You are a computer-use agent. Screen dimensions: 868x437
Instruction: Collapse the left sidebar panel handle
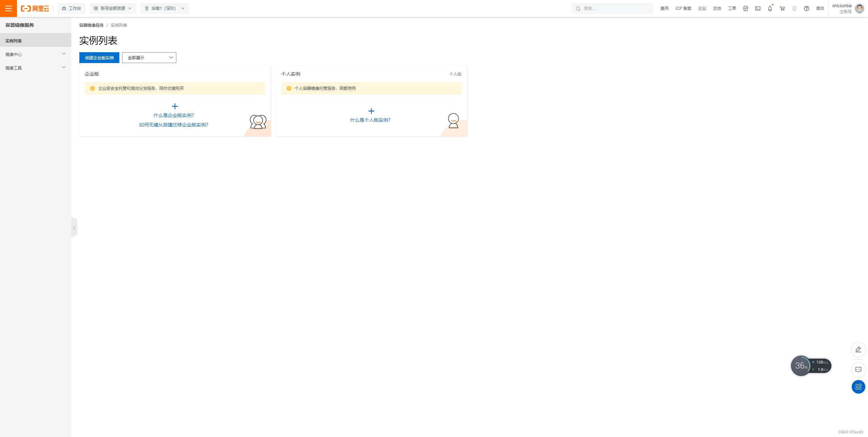pyautogui.click(x=74, y=227)
